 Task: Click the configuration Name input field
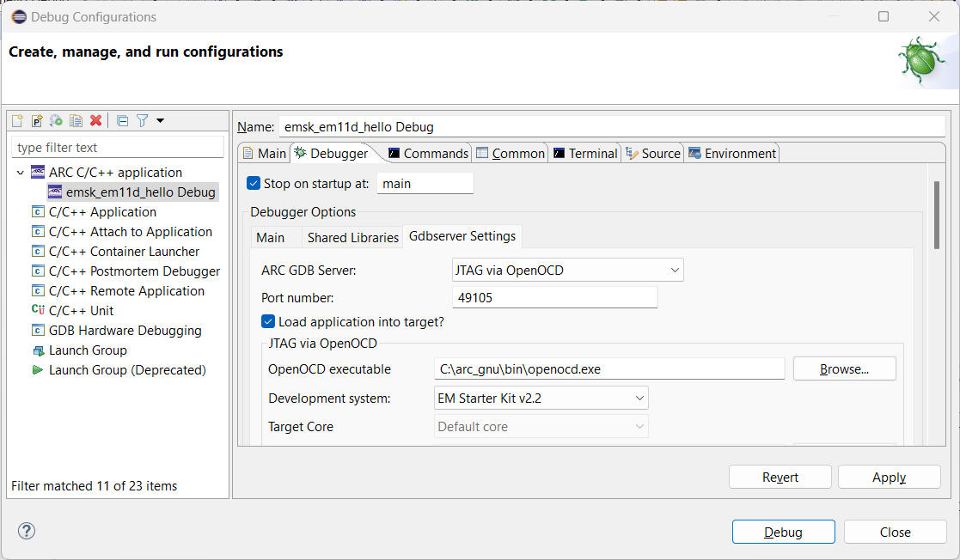612,127
